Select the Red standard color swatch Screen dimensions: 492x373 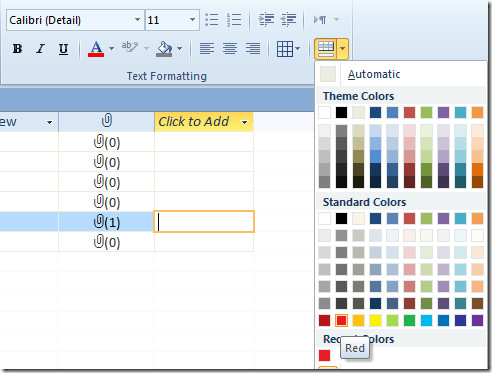tap(341, 320)
